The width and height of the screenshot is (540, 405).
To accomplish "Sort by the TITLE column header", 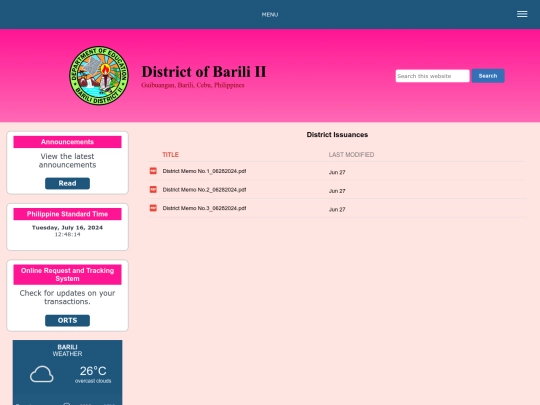I will 170,155.
